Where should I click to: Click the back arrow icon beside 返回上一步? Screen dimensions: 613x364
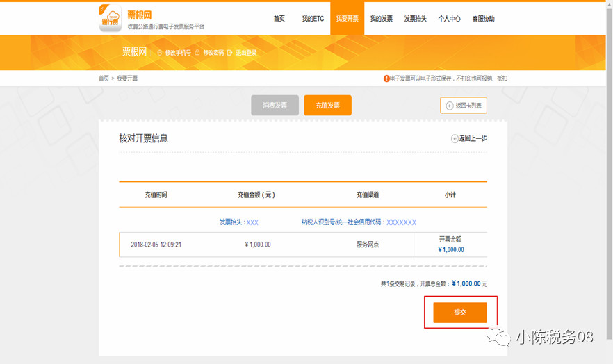[x=455, y=138]
